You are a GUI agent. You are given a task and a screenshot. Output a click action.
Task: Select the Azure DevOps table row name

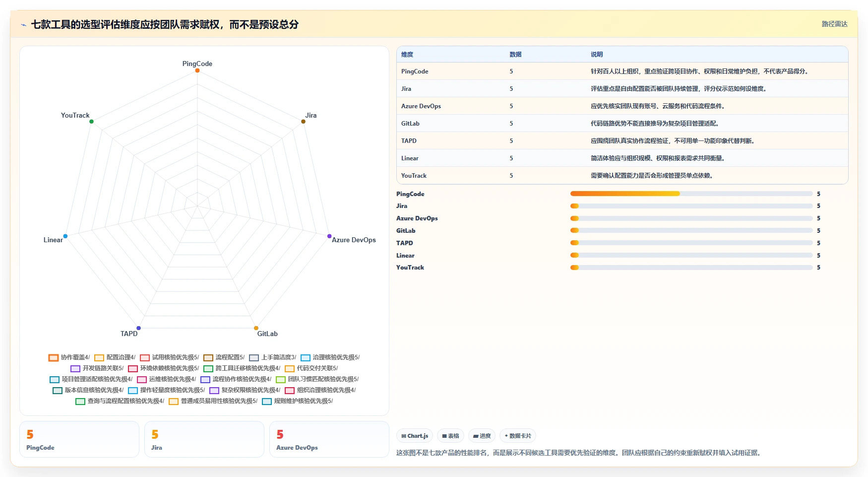pos(421,106)
